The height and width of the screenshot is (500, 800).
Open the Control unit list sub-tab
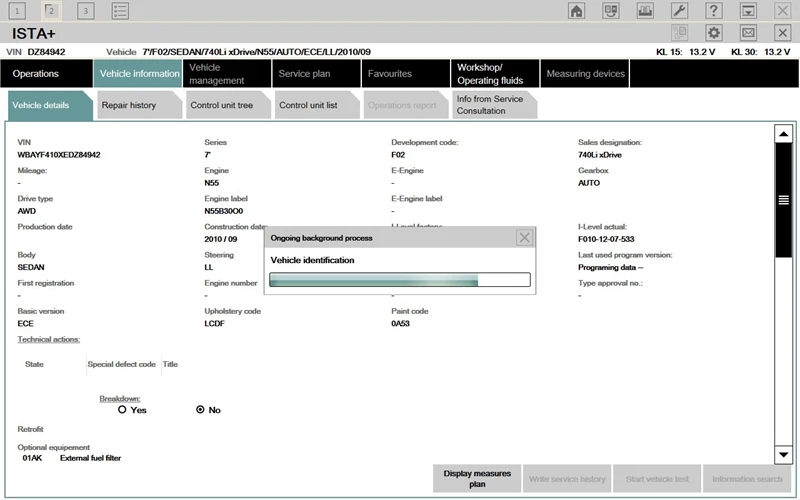(x=317, y=105)
